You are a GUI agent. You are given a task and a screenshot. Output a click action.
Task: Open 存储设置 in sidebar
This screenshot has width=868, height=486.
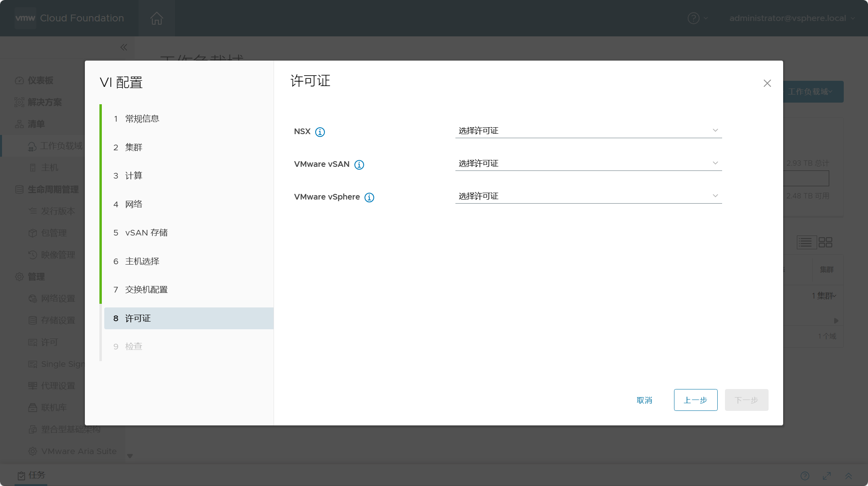(58, 320)
